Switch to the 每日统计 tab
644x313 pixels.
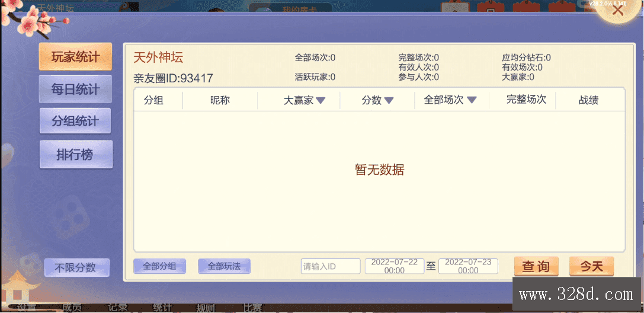(75, 90)
